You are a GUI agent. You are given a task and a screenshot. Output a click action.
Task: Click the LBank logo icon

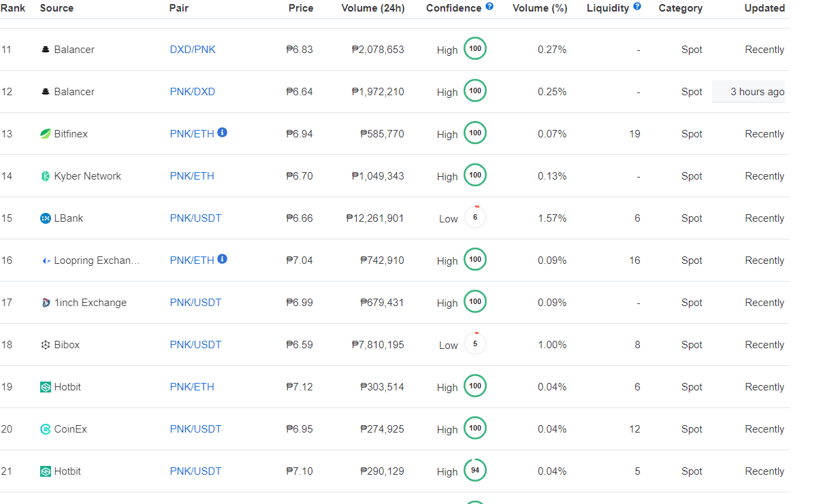click(46, 218)
